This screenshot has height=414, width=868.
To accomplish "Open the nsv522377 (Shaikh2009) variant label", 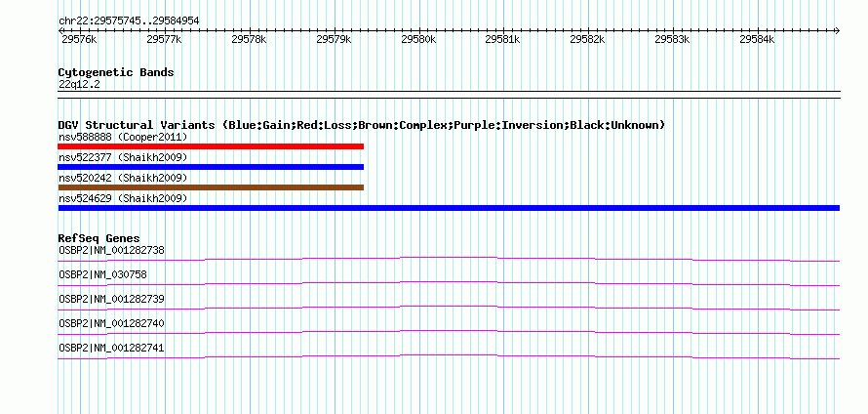I will coord(123,157).
